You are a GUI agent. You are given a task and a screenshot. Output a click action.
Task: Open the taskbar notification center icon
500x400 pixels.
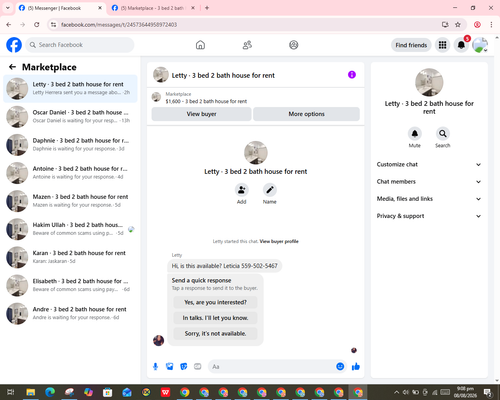click(488, 392)
